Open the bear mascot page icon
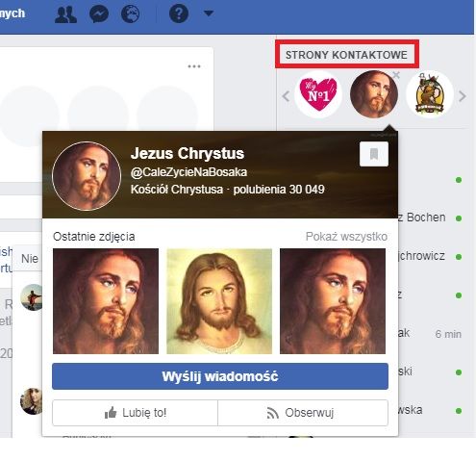 pyautogui.click(x=430, y=94)
